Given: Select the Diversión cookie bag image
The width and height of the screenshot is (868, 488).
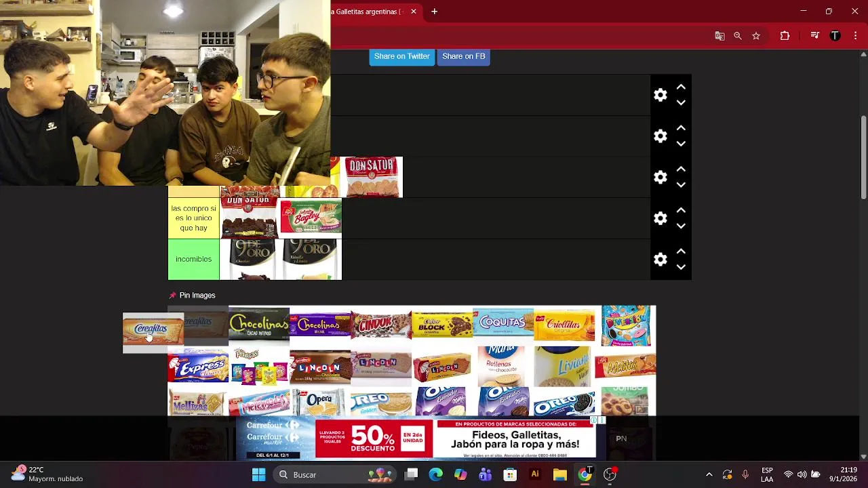Looking at the screenshot, I should 625,326.
